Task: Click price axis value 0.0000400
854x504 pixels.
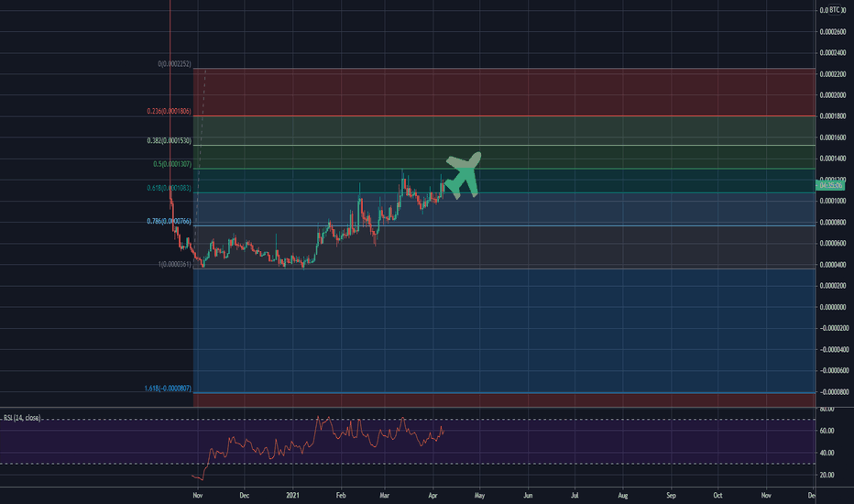Action: click(x=833, y=265)
